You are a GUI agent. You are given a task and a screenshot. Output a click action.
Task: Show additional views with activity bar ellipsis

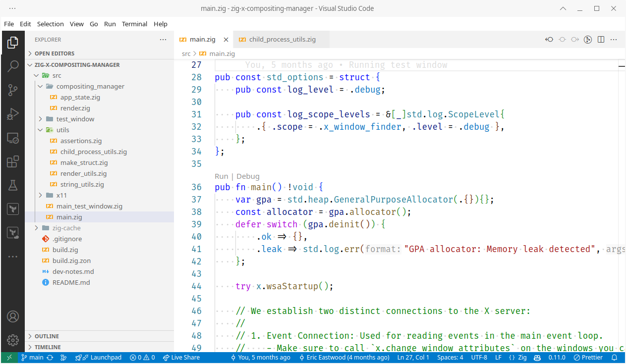pyautogui.click(x=13, y=257)
